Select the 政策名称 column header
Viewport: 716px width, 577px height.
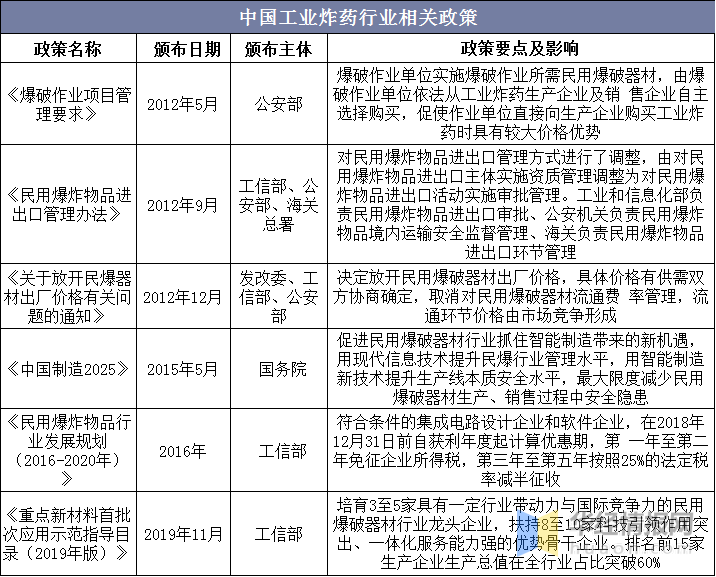[68, 49]
